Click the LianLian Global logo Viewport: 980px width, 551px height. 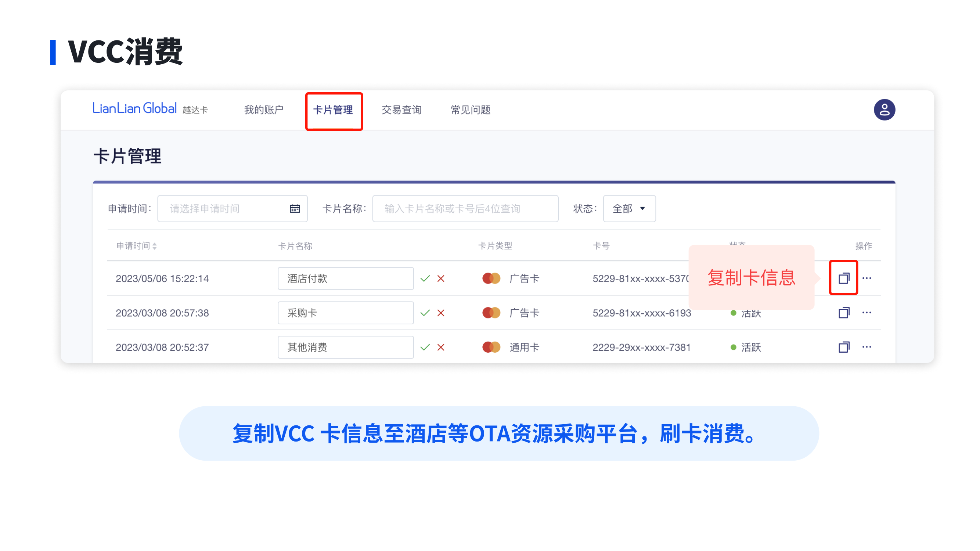point(134,109)
